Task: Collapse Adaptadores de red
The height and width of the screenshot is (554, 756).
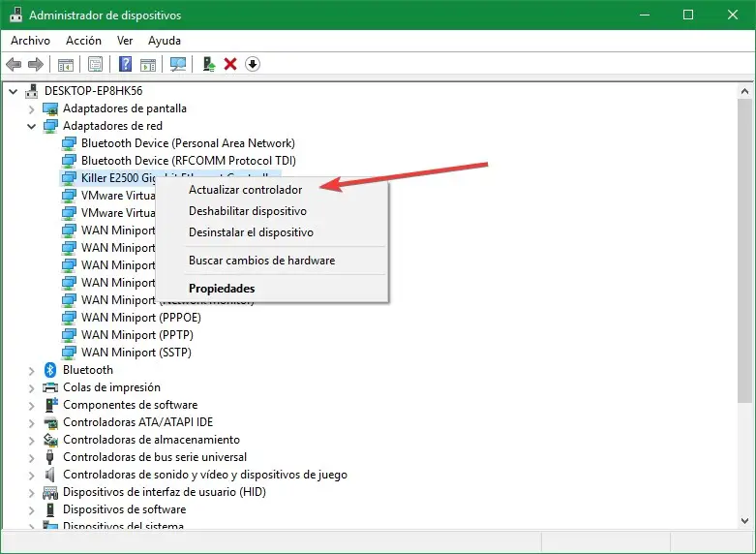Action: point(32,127)
